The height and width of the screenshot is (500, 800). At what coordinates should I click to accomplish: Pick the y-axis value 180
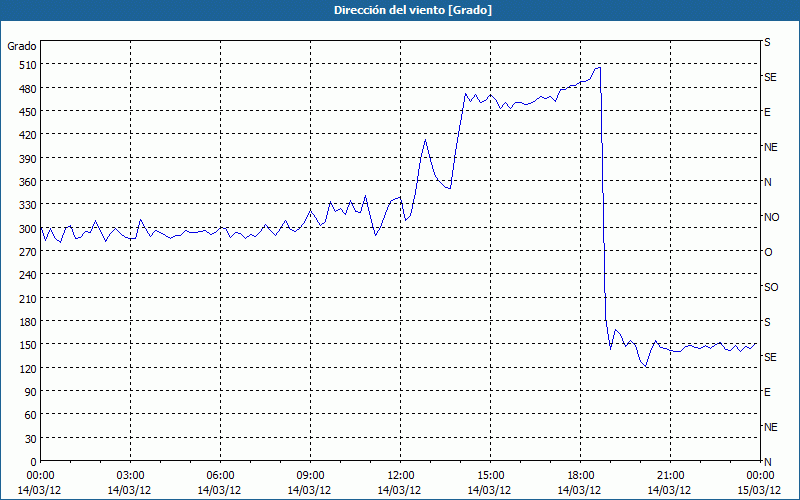[x=28, y=322]
